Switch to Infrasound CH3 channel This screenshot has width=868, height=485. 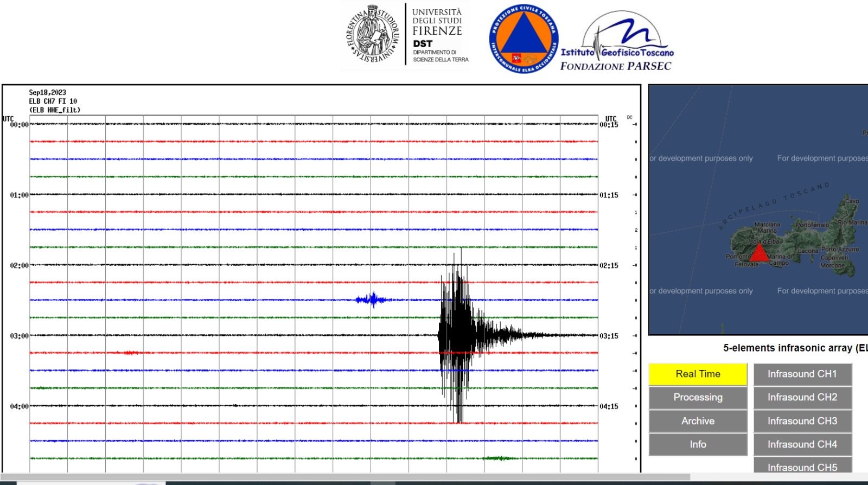pyautogui.click(x=802, y=421)
